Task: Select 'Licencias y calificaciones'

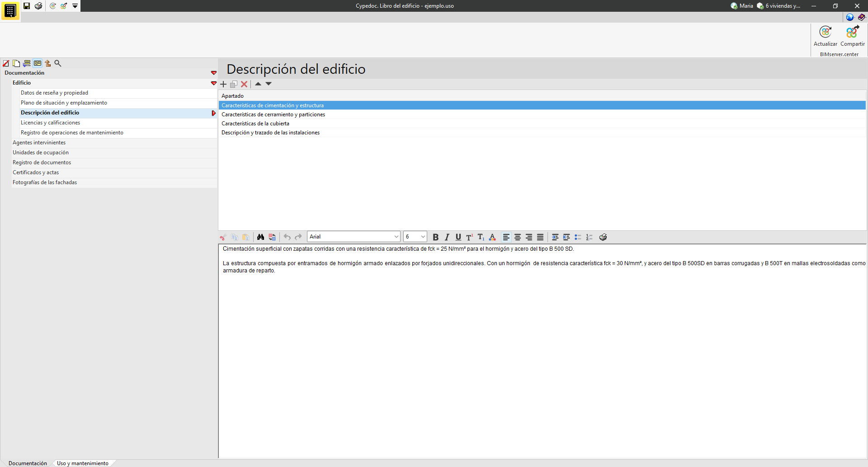Action: pyautogui.click(x=118, y=123)
